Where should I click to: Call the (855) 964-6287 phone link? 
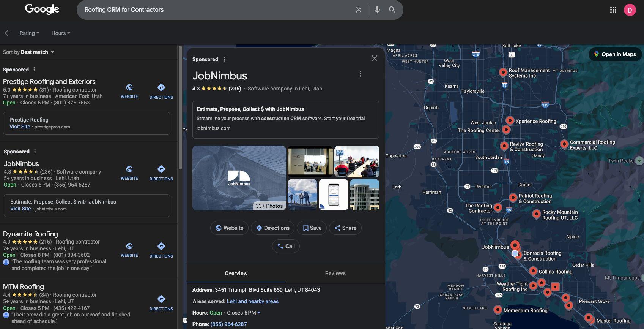pos(228,324)
